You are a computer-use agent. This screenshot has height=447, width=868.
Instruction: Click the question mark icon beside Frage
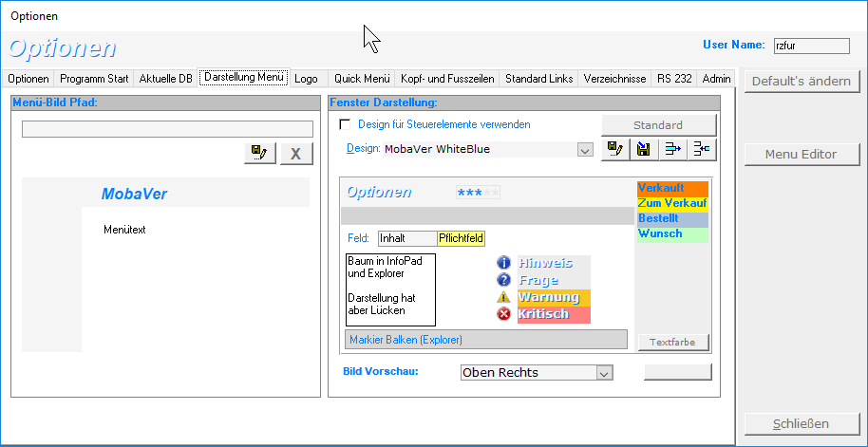[503, 280]
